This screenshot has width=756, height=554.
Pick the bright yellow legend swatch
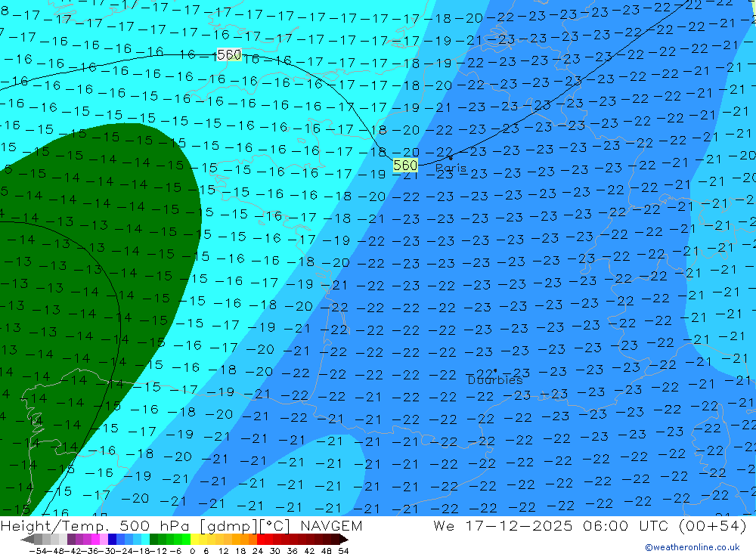click(195, 540)
